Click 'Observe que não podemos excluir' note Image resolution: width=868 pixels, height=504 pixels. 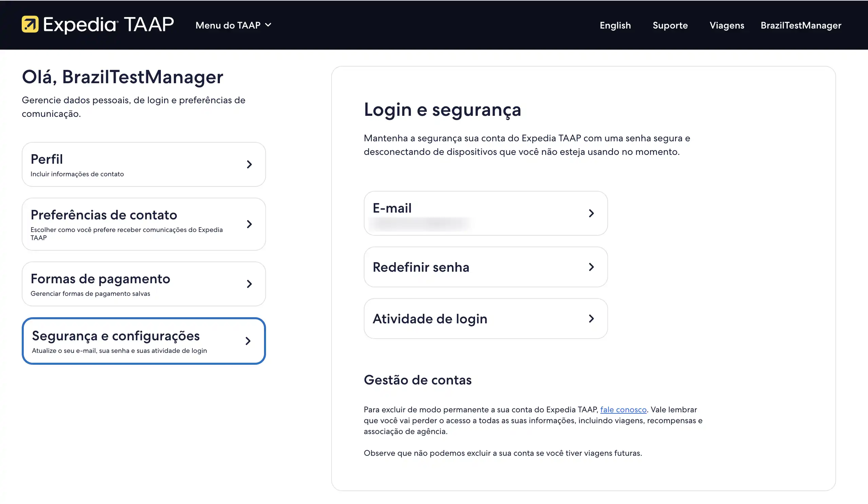pos(503,453)
